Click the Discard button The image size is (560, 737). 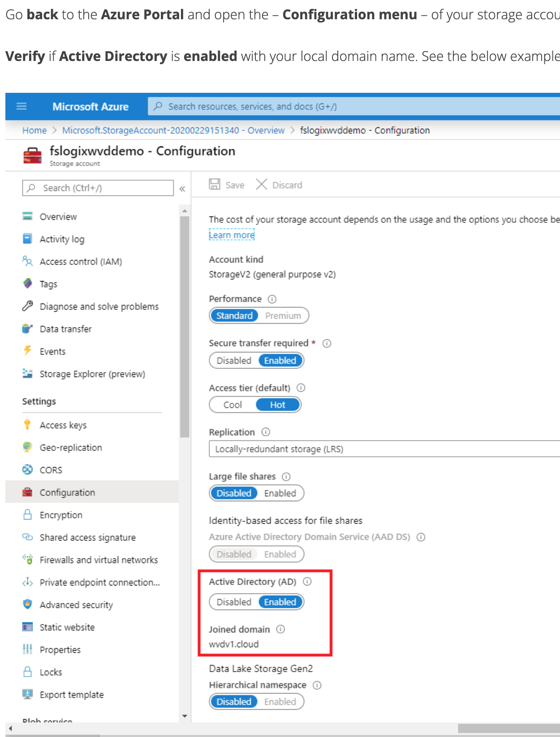(x=279, y=185)
